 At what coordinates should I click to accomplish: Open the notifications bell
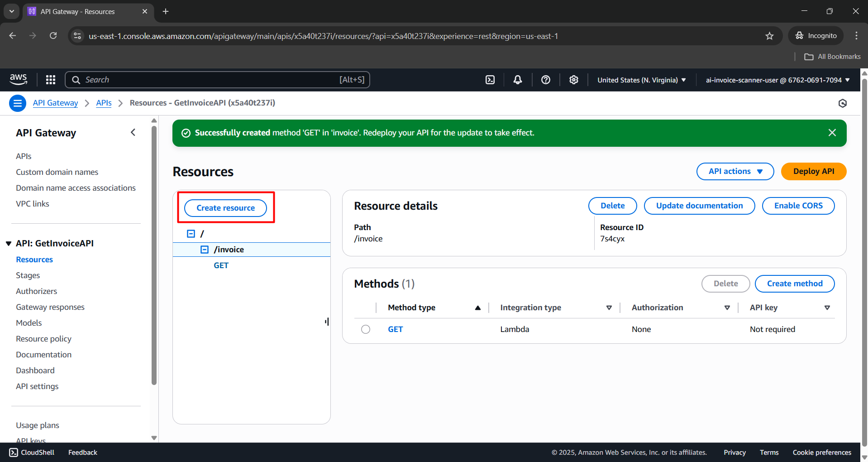click(518, 80)
